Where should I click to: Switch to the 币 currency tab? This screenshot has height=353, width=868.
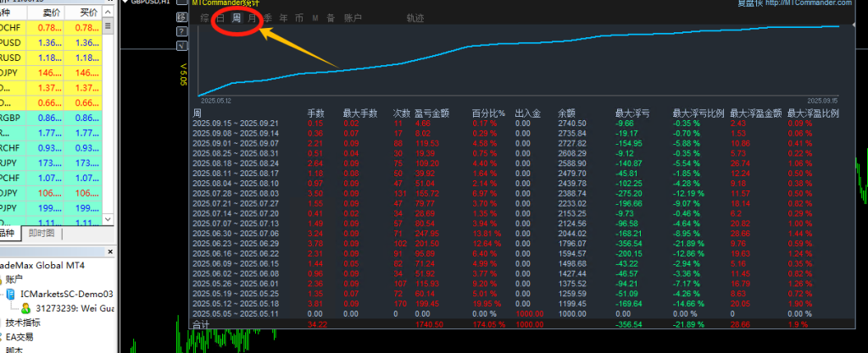[299, 19]
